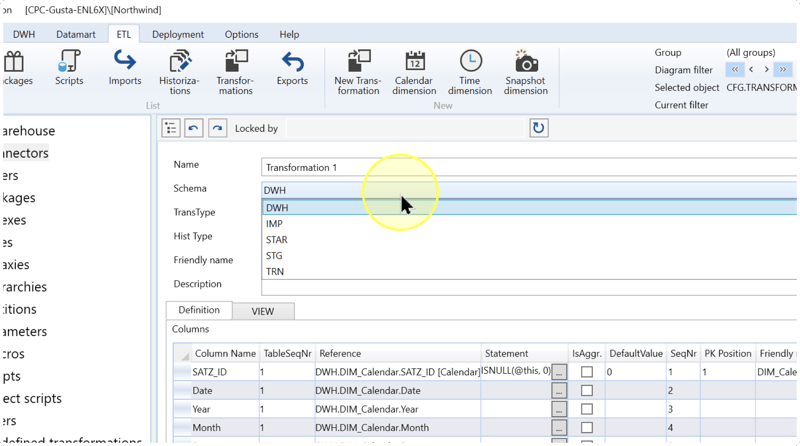Sort by Column Name header
The height and width of the screenshot is (446, 800).
coord(225,353)
